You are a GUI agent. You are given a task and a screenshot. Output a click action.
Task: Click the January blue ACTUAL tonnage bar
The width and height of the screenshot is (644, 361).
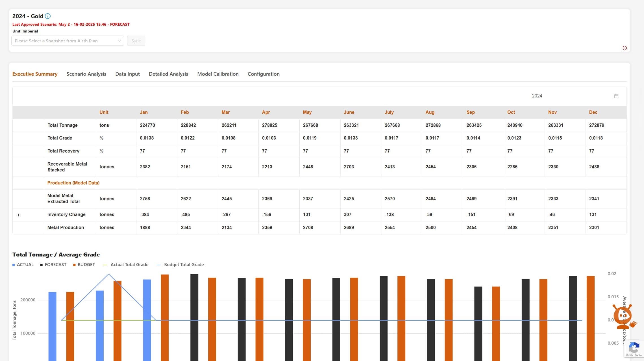point(53,326)
